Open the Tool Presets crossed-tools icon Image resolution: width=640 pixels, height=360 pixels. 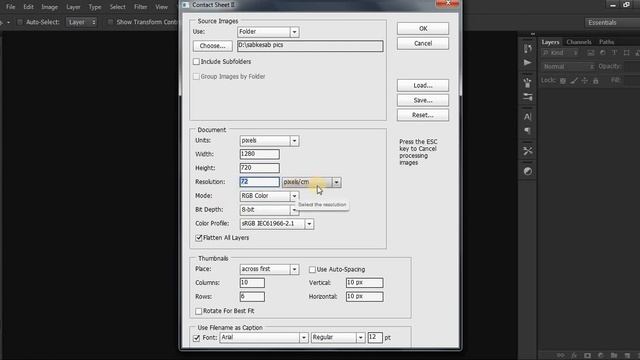tap(527, 151)
